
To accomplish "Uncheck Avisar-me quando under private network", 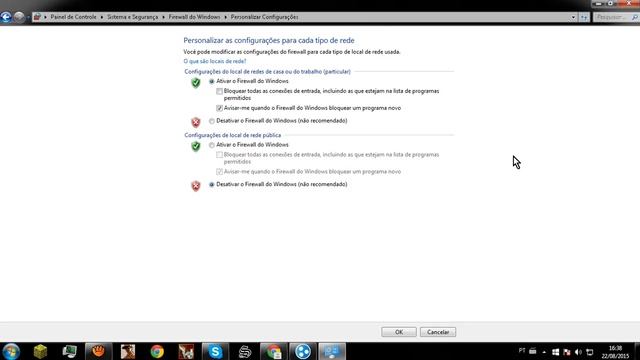I will (x=219, y=108).
